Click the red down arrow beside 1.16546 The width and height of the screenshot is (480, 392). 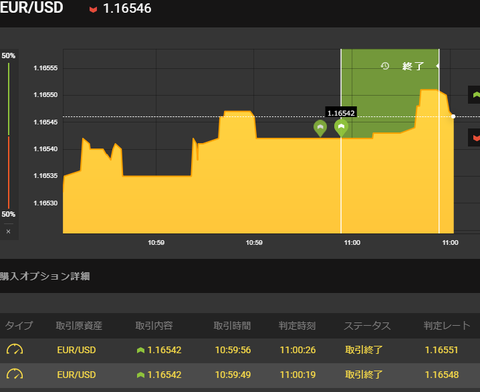tap(93, 9)
